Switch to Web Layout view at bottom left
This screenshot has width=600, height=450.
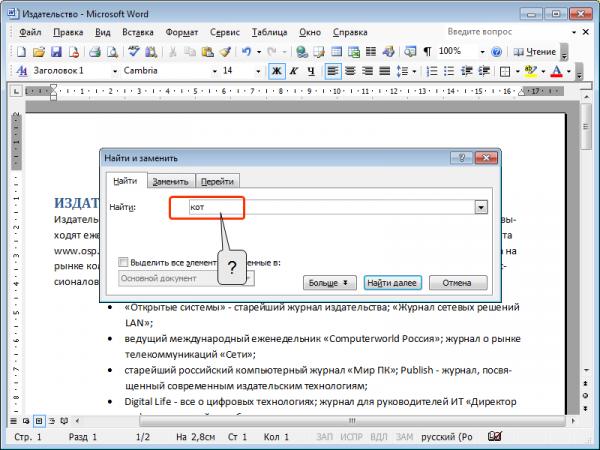coord(26,421)
